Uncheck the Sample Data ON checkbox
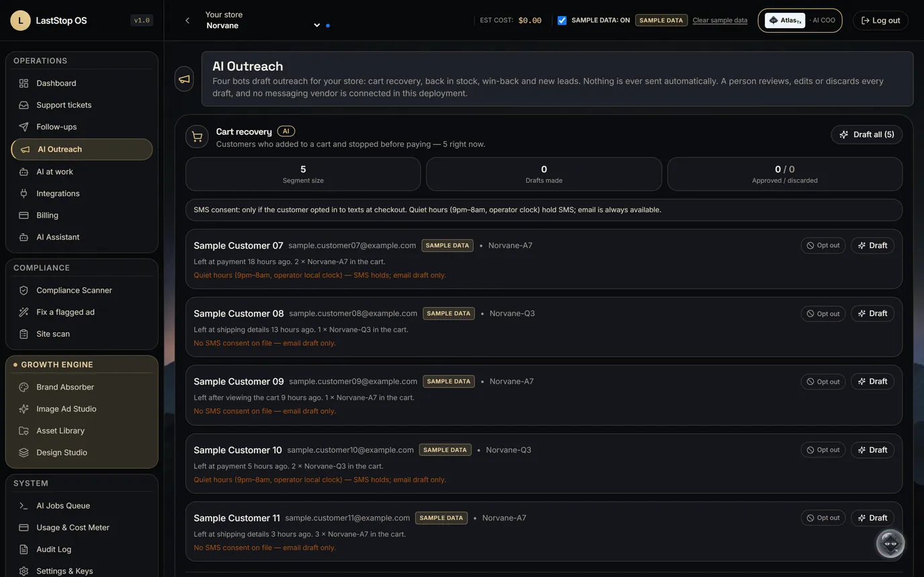Image resolution: width=924 pixels, height=577 pixels. click(562, 20)
